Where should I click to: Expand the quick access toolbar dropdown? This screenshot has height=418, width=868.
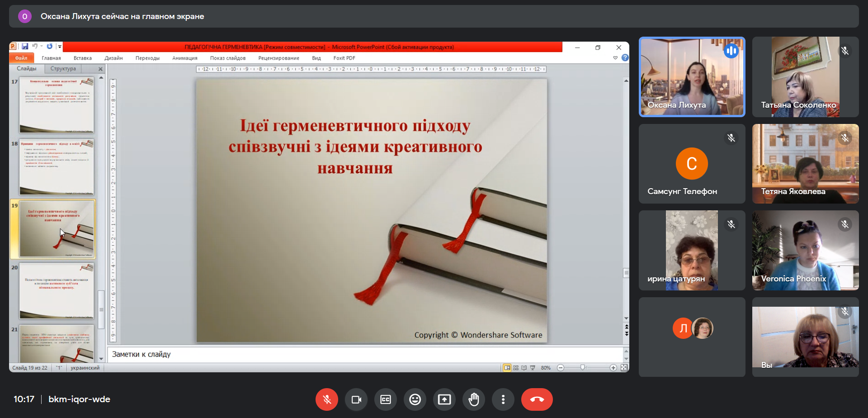point(60,47)
